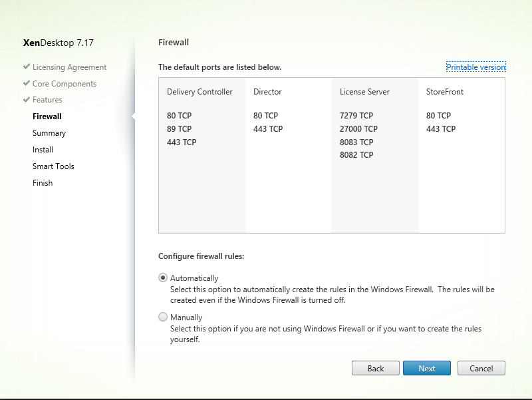Open the Smart Tools step
The height and width of the screenshot is (400, 532).
53,166
